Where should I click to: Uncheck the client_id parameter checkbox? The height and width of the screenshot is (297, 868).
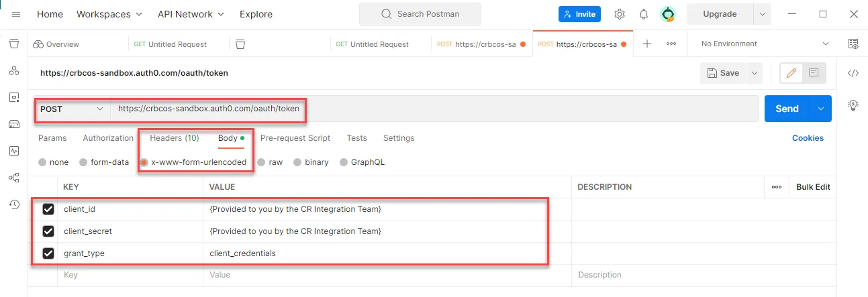pyautogui.click(x=48, y=209)
